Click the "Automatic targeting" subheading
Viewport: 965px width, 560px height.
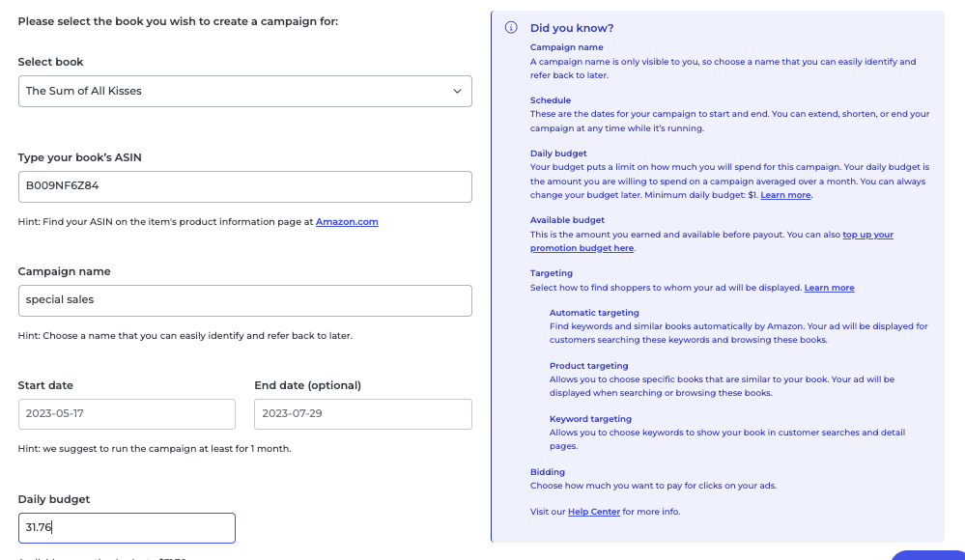pyautogui.click(x=594, y=313)
